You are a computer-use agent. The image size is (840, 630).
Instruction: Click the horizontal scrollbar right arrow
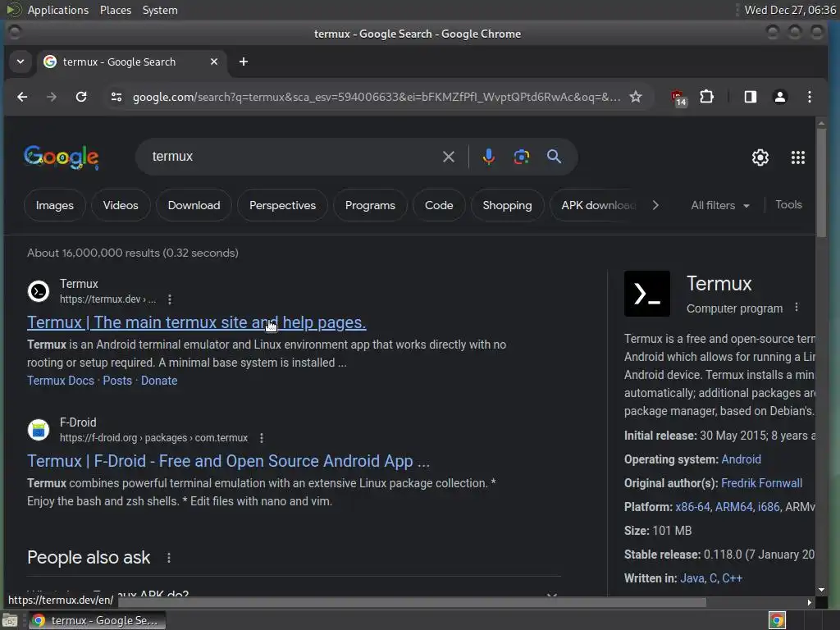810,603
